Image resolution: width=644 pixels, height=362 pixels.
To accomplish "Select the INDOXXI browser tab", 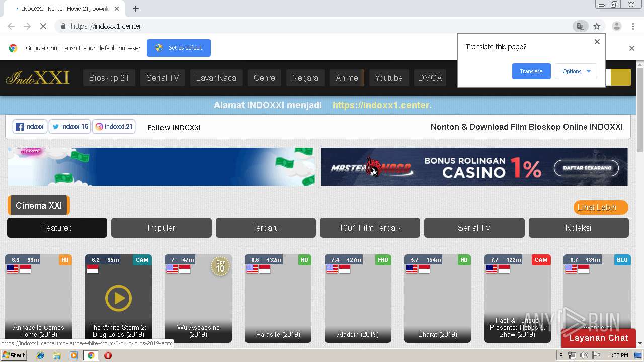I will coord(65,9).
